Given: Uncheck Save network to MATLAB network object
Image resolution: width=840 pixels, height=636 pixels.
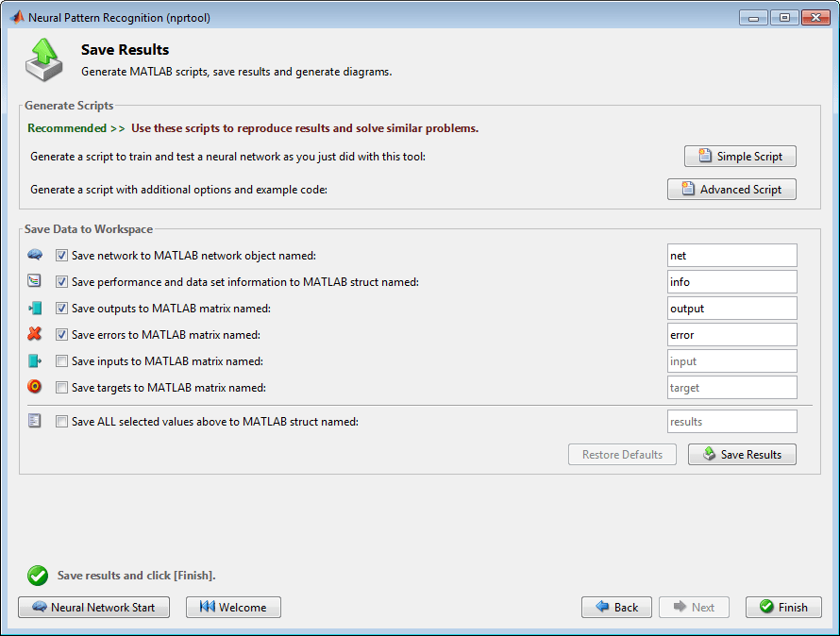Looking at the screenshot, I should click(x=61, y=256).
